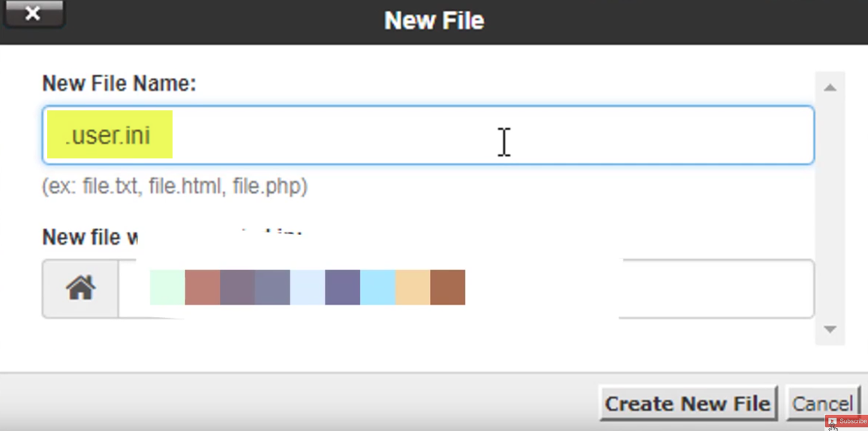Click Create New File button
This screenshot has width=868, height=431.
click(688, 403)
